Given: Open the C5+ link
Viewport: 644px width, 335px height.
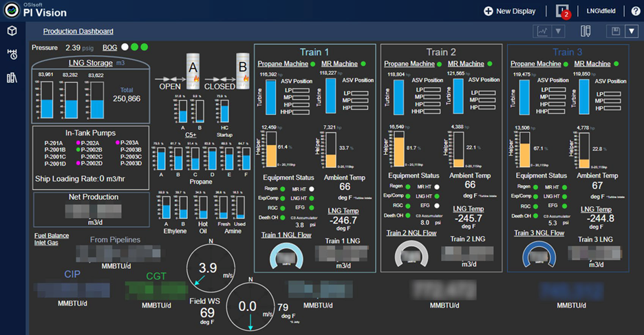Looking at the screenshot, I should tap(191, 135).
